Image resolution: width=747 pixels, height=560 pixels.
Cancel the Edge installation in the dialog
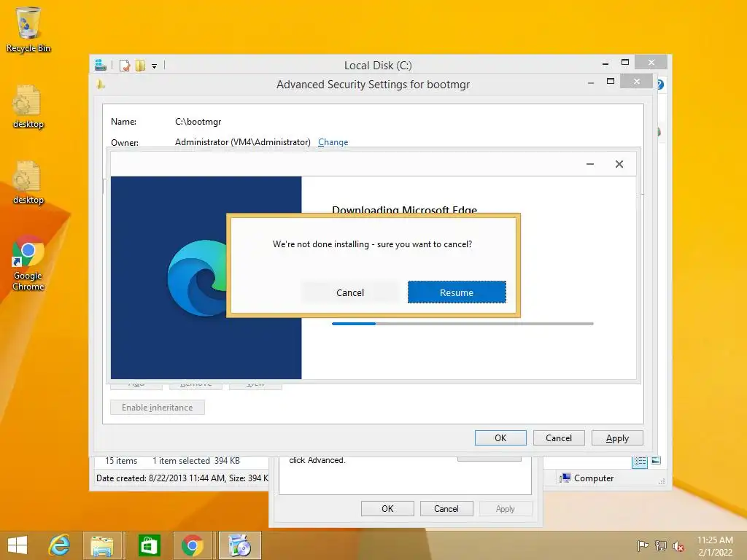click(x=350, y=292)
